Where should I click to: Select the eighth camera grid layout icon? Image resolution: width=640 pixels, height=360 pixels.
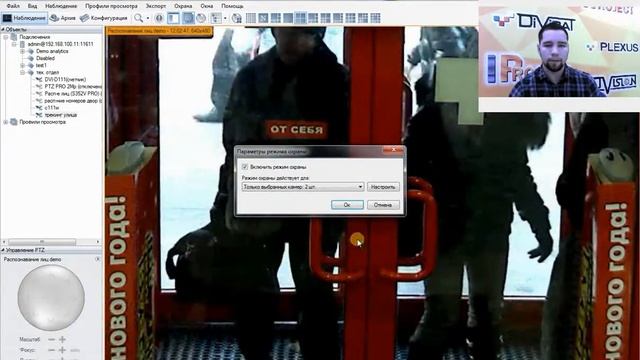338,18
